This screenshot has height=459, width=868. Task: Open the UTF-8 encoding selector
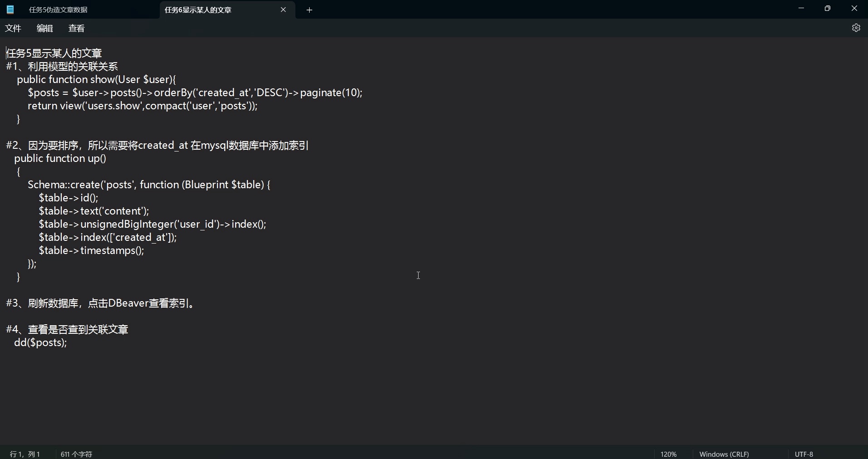pos(804,454)
